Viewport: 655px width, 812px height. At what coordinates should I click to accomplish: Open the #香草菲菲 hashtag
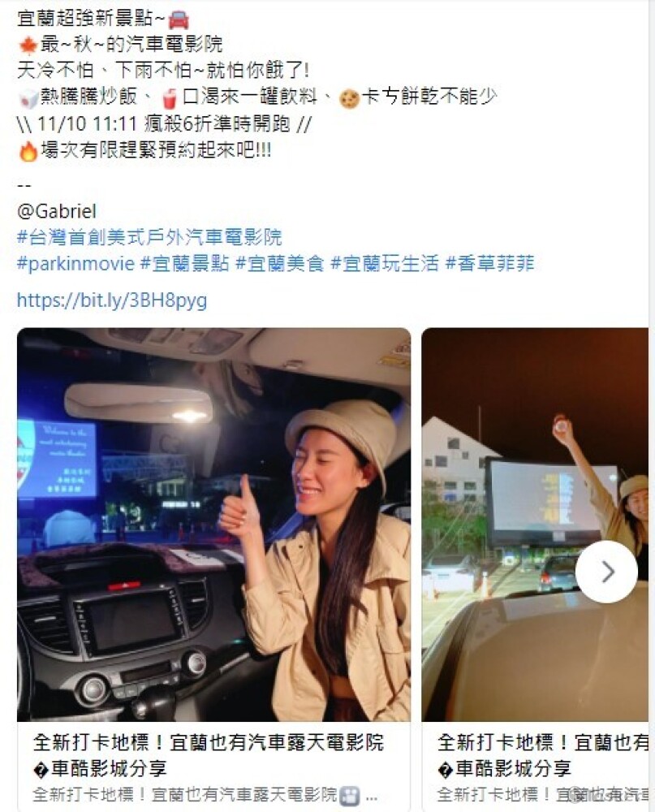pyautogui.click(x=489, y=263)
